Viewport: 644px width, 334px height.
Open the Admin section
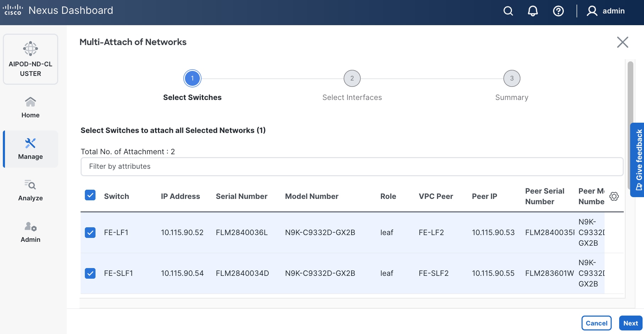(x=31, y=232)
